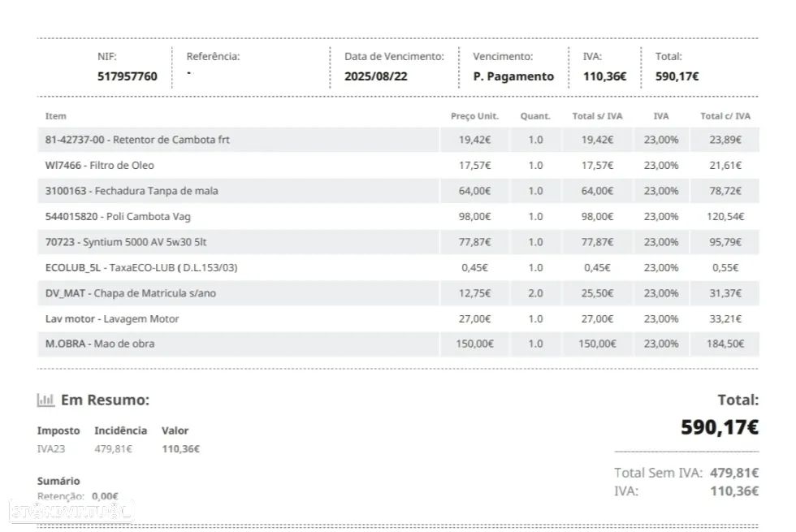Click the Total c/ IVA column header

coord(725,116)
